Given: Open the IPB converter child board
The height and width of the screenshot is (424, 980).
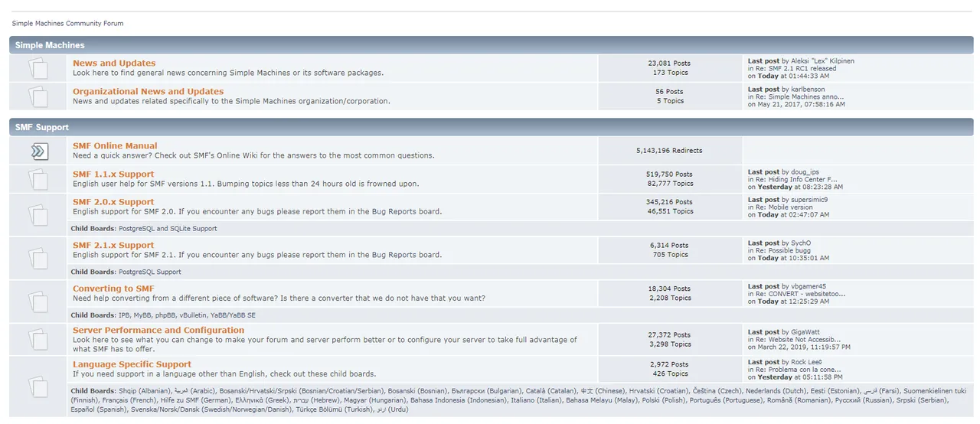Looking at the screenshot, I should point(124,315).
